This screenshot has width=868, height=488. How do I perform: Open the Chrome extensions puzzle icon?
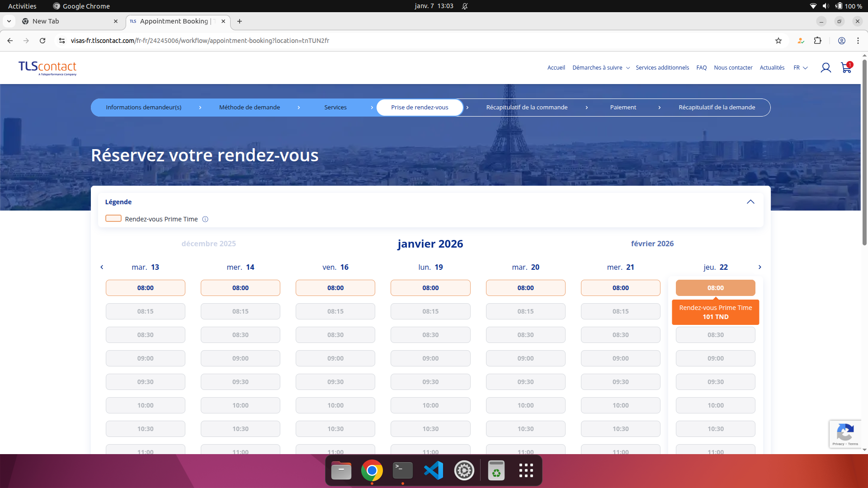tap(817, 41)
